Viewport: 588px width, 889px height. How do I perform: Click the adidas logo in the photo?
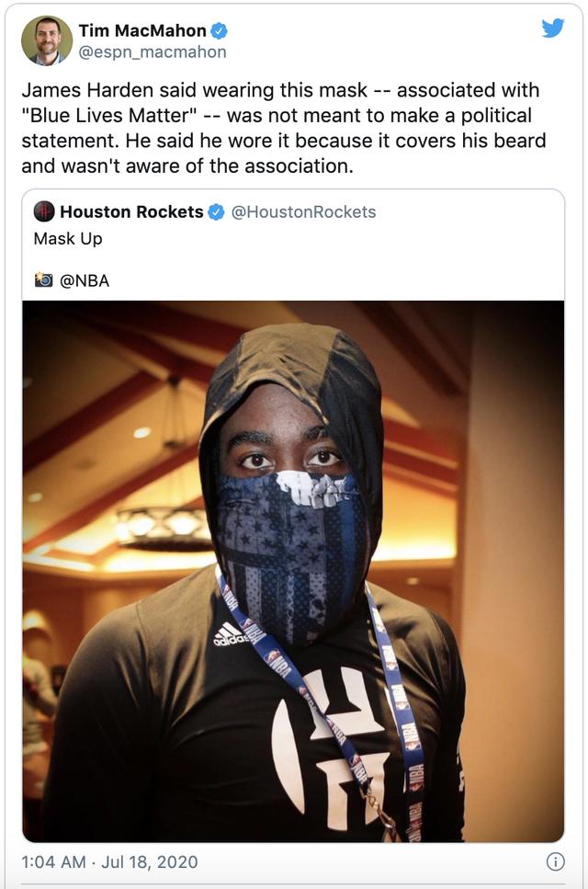tap(231, 633)
